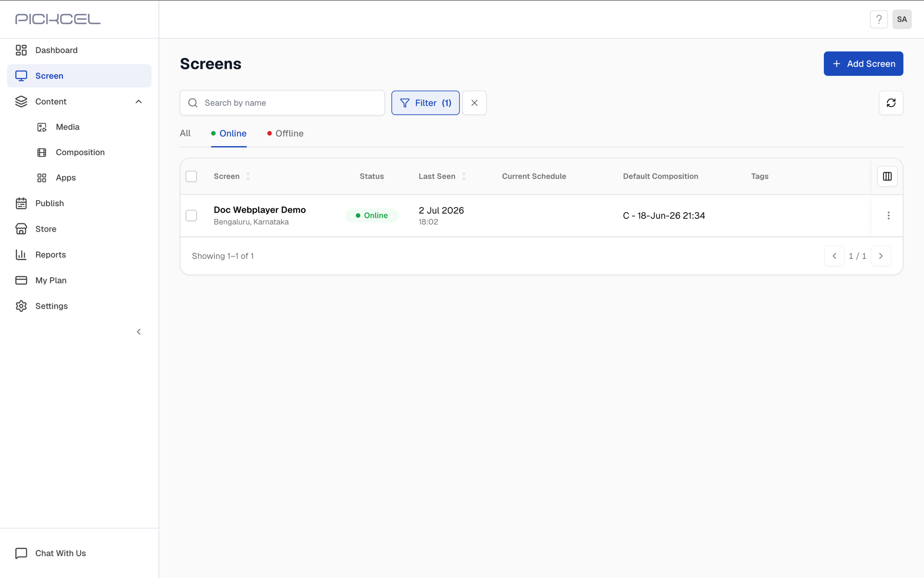Click the Content layers icon
The height and width of the screenshot is (578, 924).
(x=21, y=101)
